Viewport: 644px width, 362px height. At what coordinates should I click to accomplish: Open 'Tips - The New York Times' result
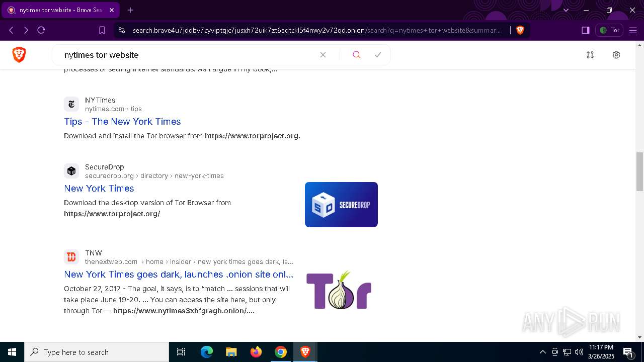[122, 122]
